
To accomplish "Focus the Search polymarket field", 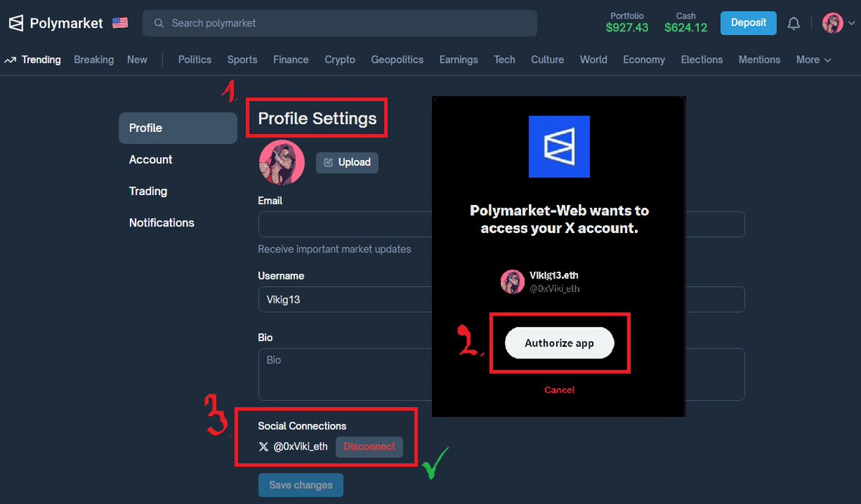I will pos(340,23).
